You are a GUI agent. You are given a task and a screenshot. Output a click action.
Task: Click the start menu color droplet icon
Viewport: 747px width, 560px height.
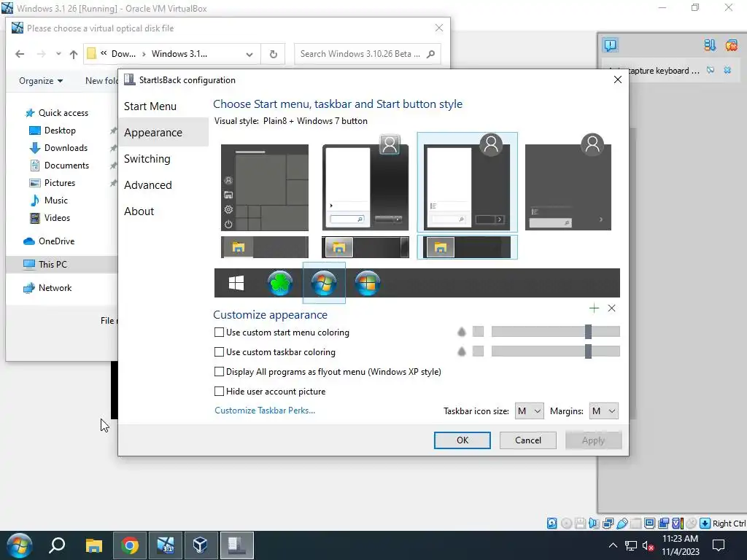[x=461, y=332]
